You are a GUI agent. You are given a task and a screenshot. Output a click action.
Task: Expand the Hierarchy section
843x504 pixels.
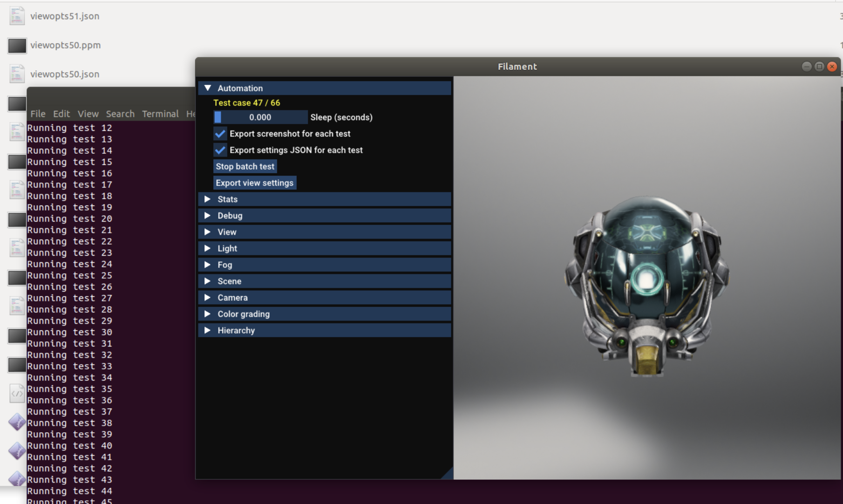[325, 330]
